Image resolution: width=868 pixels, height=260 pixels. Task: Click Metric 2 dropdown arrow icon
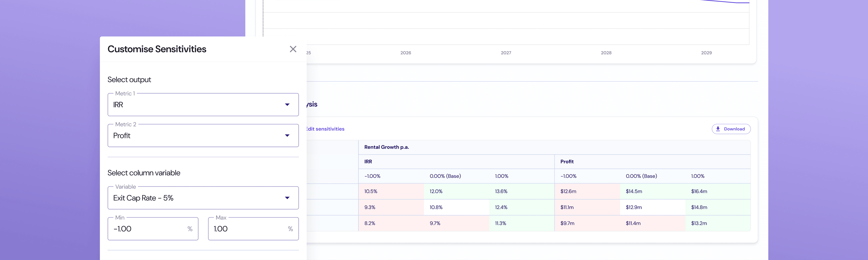click(287, 136)
